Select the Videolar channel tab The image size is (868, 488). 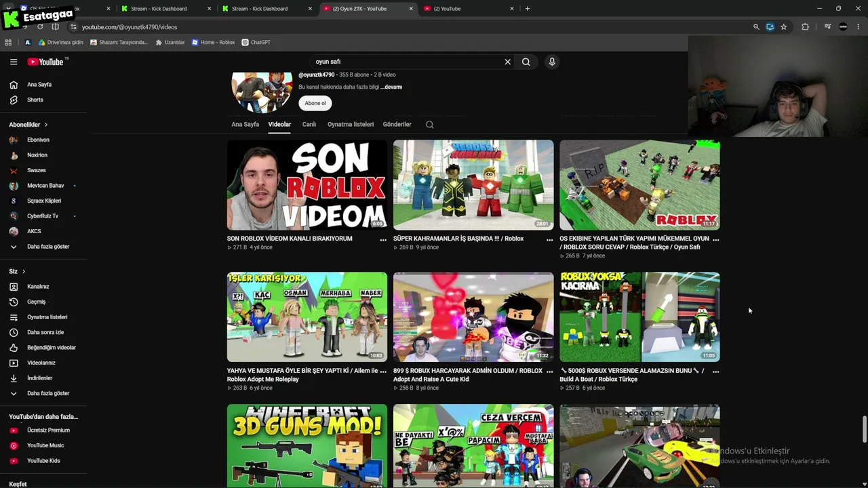click(x=279, y=125)
